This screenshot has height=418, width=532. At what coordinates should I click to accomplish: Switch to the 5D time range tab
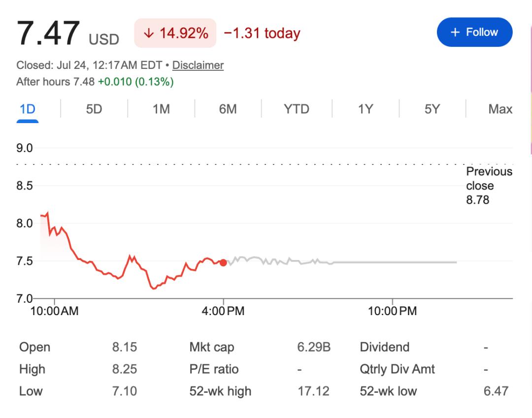[94, 109]
